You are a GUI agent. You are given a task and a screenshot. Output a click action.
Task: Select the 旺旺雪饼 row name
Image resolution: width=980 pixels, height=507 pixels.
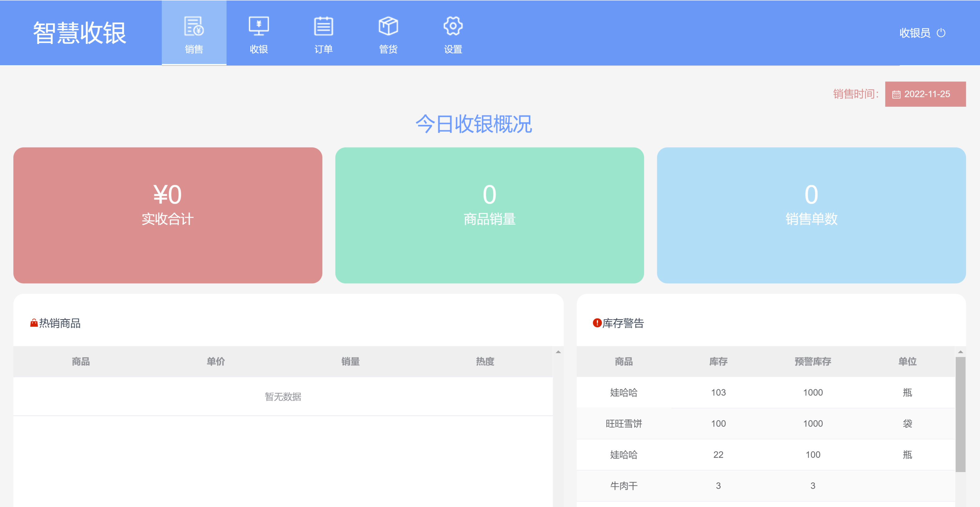point(624,424)
